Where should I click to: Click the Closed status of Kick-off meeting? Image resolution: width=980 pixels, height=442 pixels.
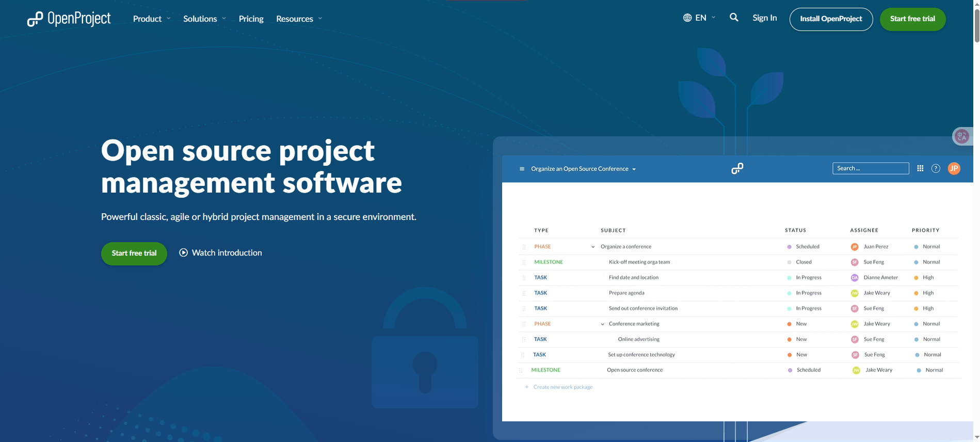click(x=804, y=262)
